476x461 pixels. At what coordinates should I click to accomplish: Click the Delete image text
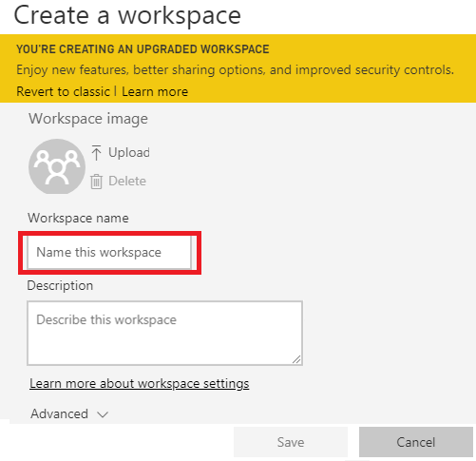pyautogui.click(x=127, y=181)
